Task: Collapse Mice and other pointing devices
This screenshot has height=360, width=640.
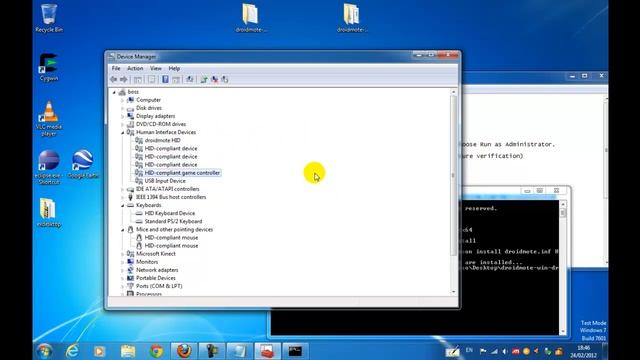Action: coord(122,230)
